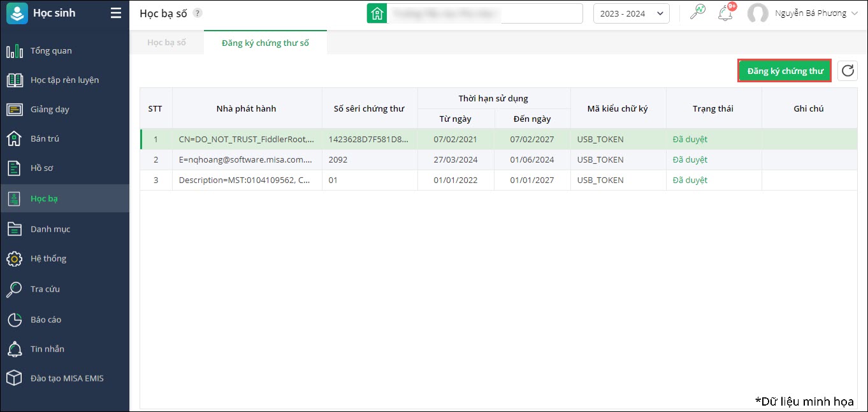
Task: Open Hệ thống gear icon
Action: [15, 258]
